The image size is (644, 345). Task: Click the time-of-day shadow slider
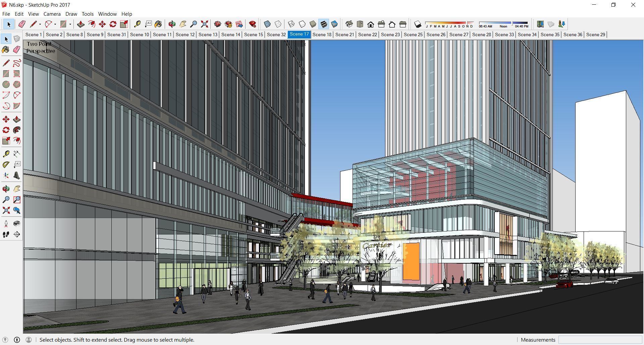click(x=503, y=24)
